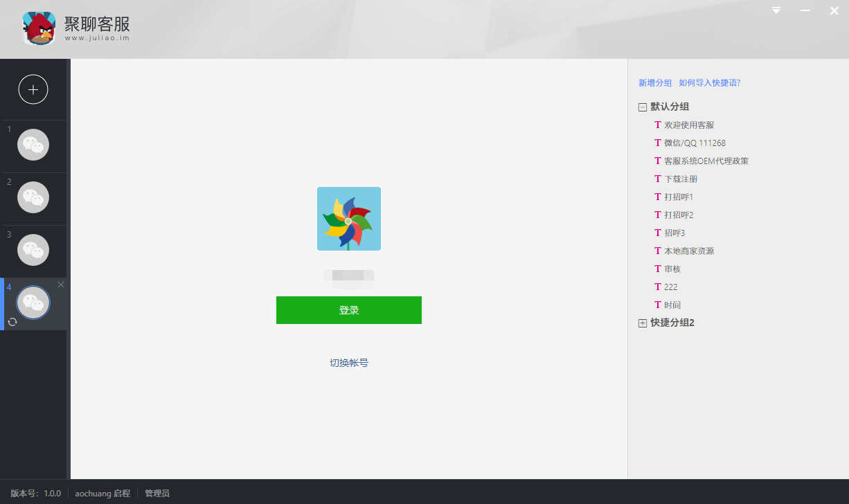
Task: Select WeChat account slot 1
Action: 33,145
